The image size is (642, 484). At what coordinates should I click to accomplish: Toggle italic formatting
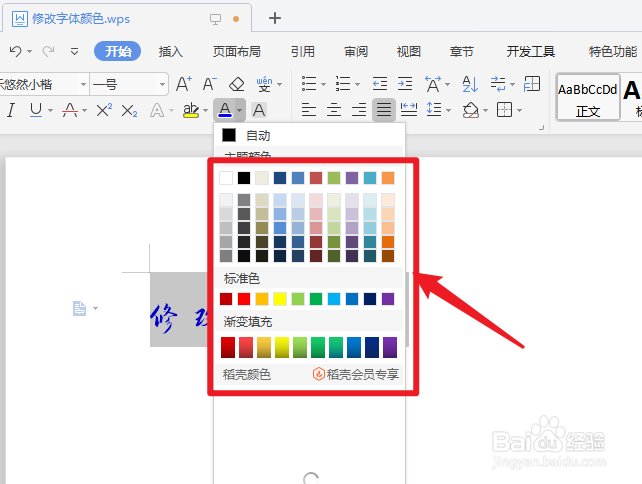coord(11,110)
